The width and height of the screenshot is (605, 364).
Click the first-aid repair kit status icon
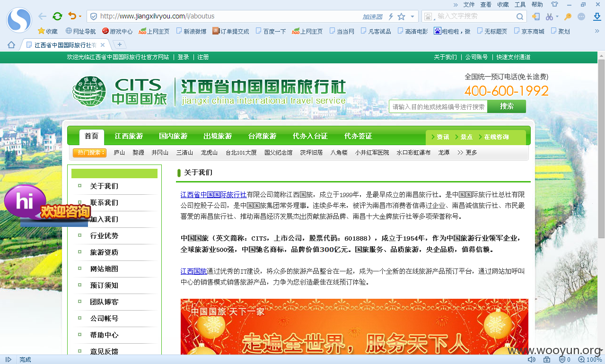pyautogui.click(x=547, y=360)
